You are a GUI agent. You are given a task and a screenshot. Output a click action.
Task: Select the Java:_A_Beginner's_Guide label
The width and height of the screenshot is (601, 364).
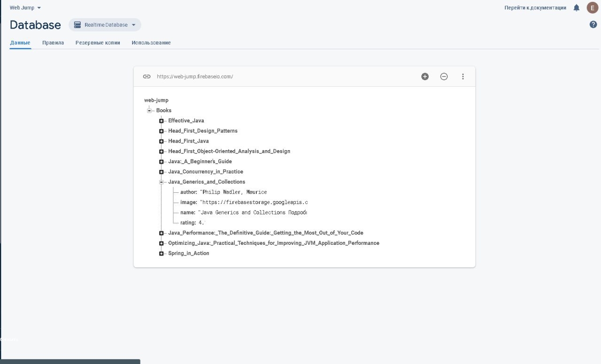200,161
